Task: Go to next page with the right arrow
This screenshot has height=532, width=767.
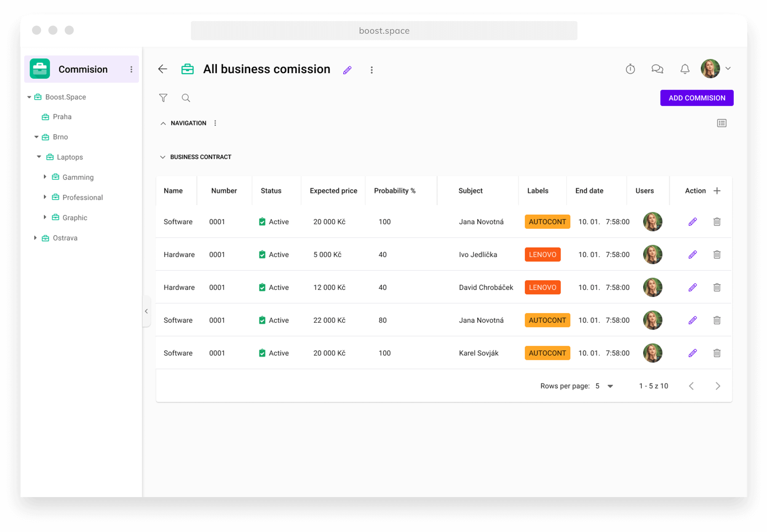Action: pyautogui.click(x=718, y=386)
